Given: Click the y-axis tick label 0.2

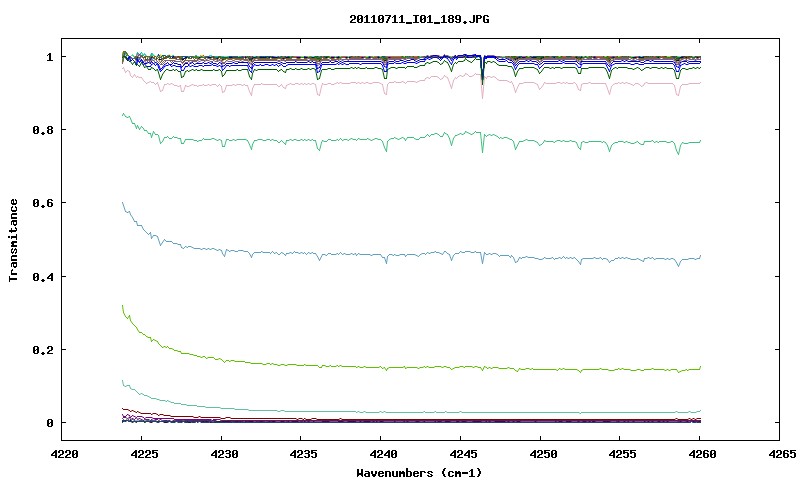Looking at the screenshot, I should [x=42, y=350].
